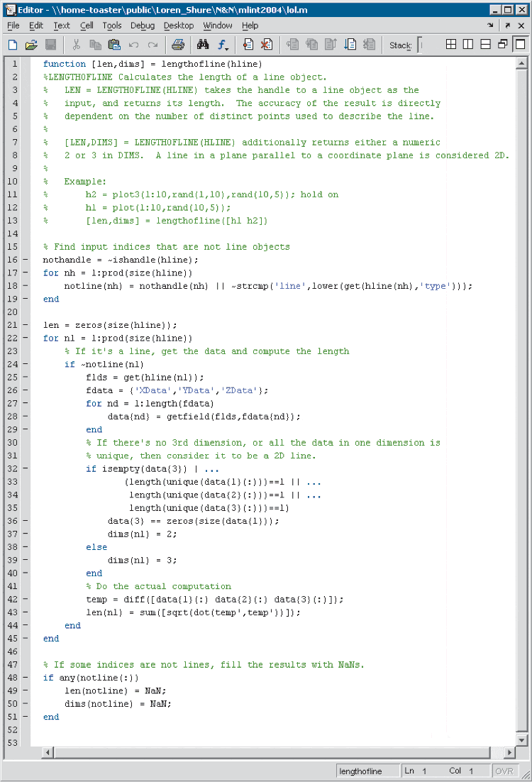Open Find with binoculars icon
This screenshot has width=532, height=782.
(x=204, y=45)
